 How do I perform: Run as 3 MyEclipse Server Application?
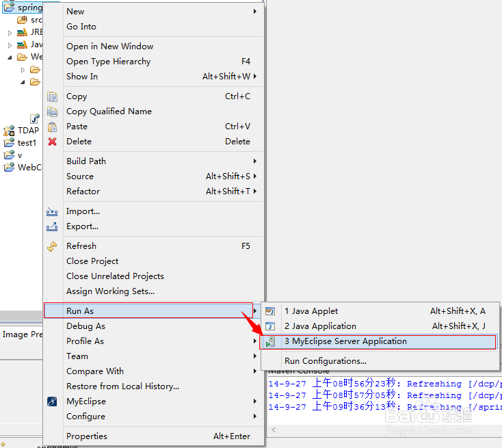click(x=379, y=342)
